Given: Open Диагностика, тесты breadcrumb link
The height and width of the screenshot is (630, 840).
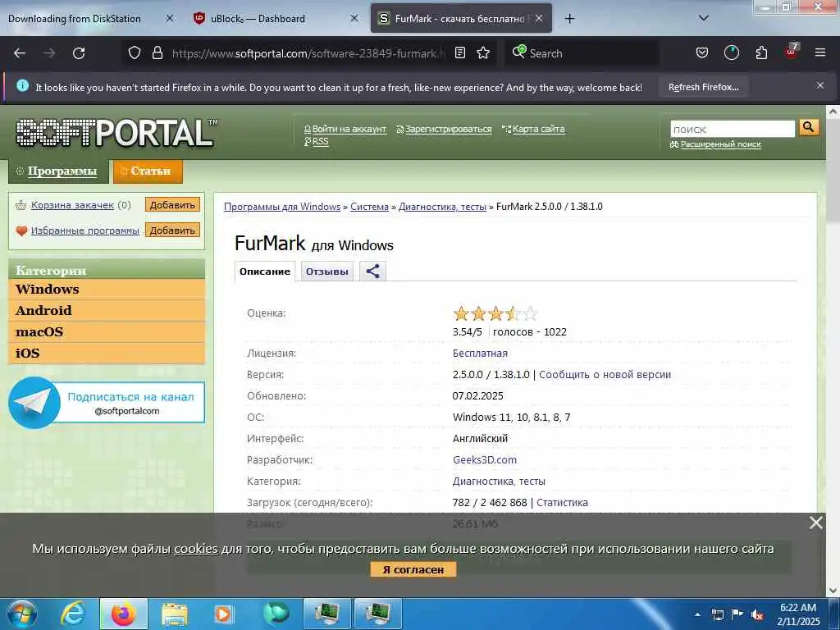Looking at the screenshot, I should pyautogui.click(x=442, y=206).
